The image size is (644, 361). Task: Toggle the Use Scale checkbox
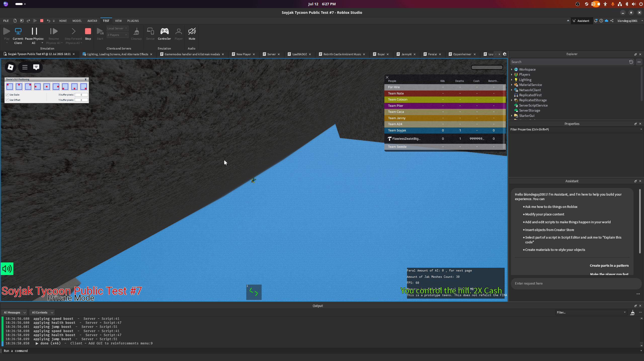[x=7, y=95]
